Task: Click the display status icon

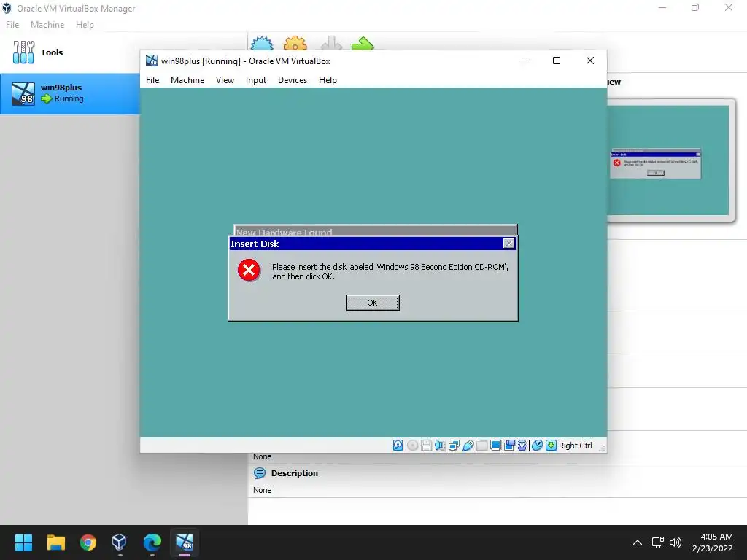Action: [495, 446]
